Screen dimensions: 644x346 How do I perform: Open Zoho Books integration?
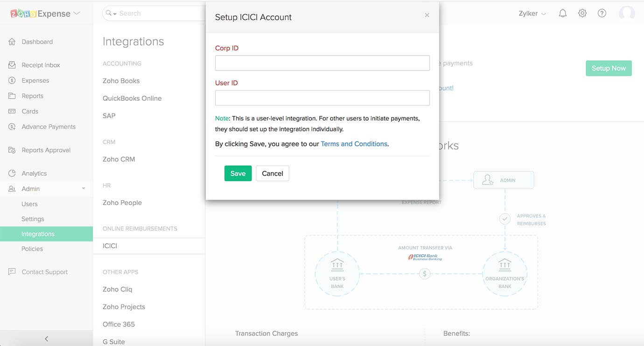[x=121, y=81]
